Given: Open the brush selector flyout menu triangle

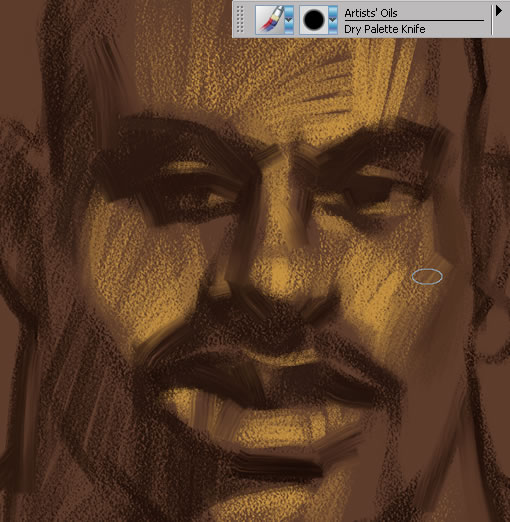Looking at the screenshot, I should tap(499, 11).
